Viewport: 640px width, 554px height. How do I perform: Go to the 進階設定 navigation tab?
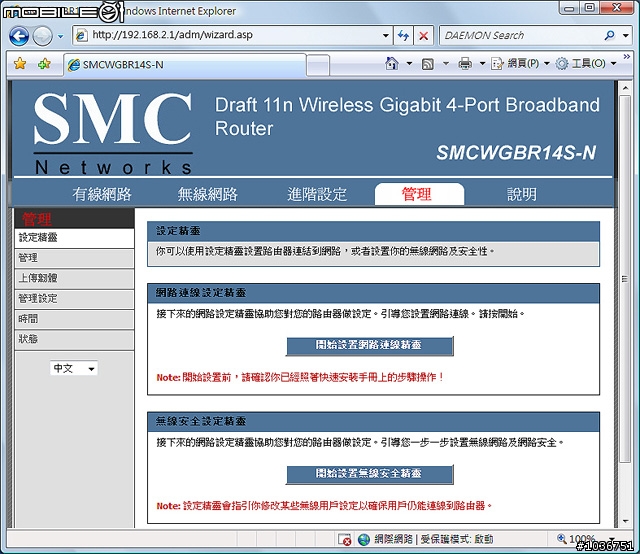(x=317, y=194)
